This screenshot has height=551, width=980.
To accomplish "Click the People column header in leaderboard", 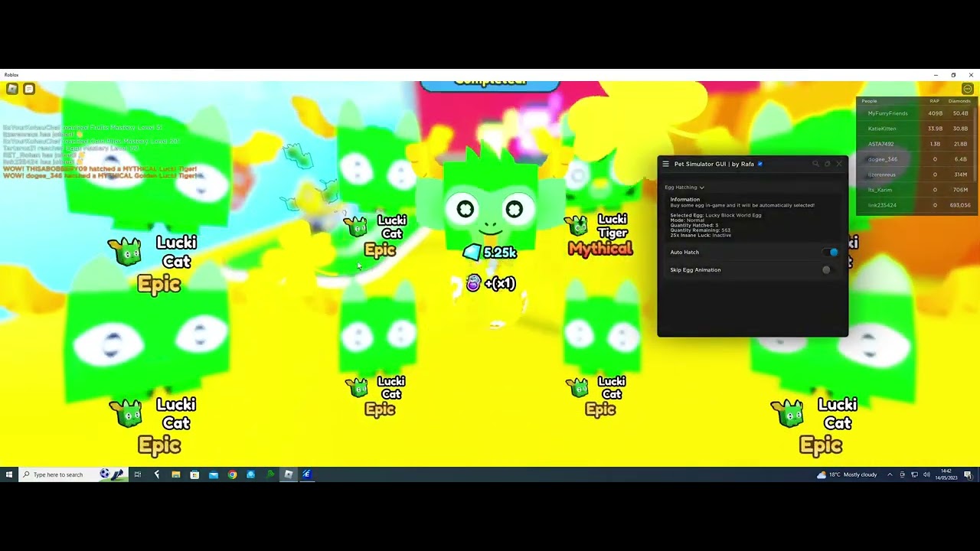I will (x=869, y=101).
